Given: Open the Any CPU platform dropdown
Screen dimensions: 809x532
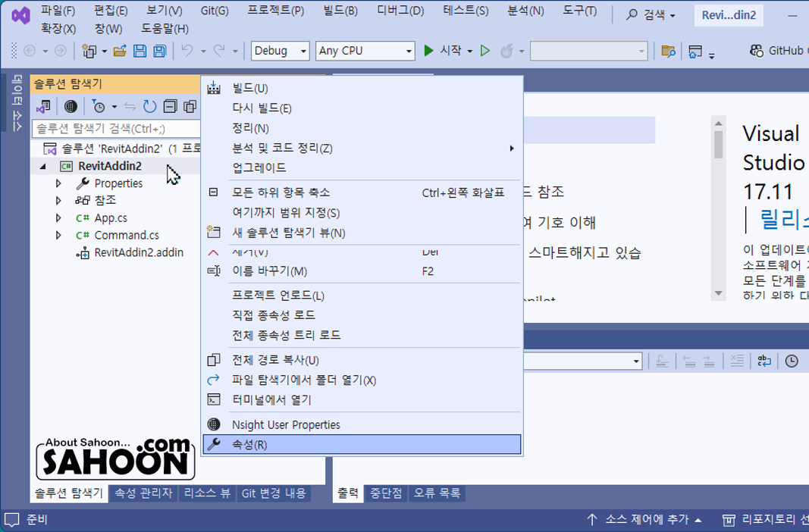Looking at the screenshot, I should coord(365,51).
